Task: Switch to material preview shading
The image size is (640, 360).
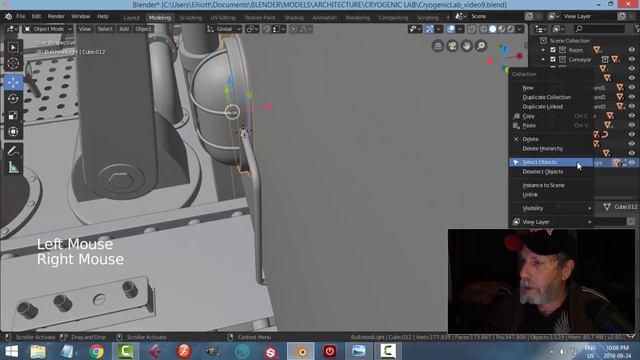Action: coord(502,29)
